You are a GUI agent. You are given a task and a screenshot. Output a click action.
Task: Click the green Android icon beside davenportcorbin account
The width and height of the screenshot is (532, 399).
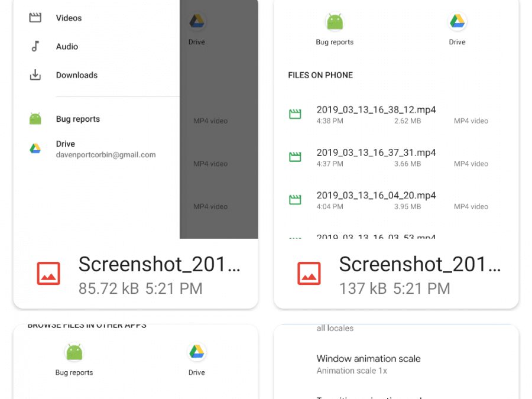(x=35, y=119)
